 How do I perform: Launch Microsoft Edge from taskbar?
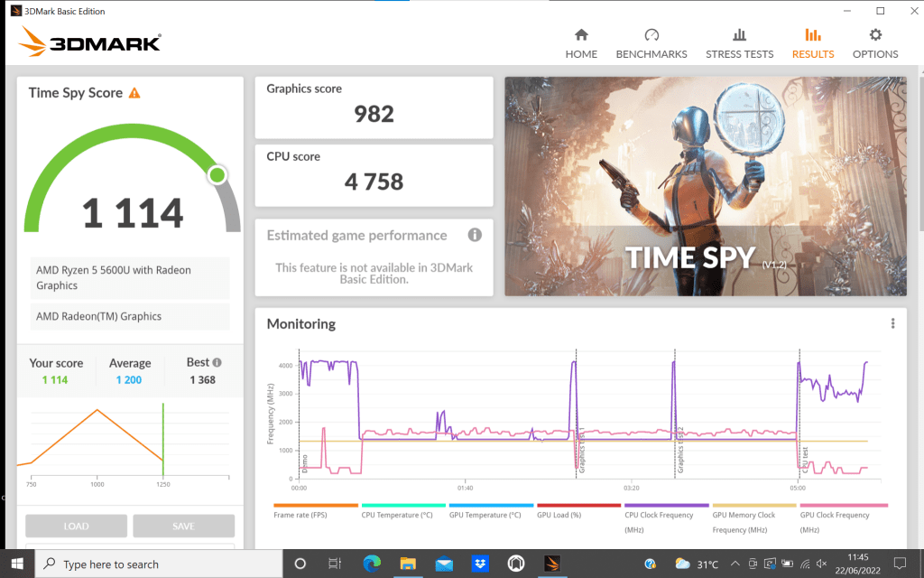(372, 564)
